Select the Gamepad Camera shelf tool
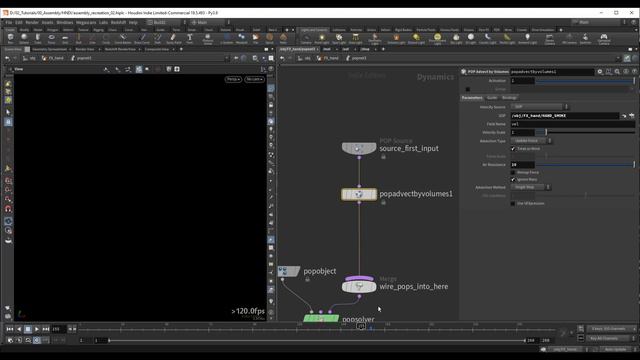Viewport: 640px width, 360px height. (x=604, y=39)
